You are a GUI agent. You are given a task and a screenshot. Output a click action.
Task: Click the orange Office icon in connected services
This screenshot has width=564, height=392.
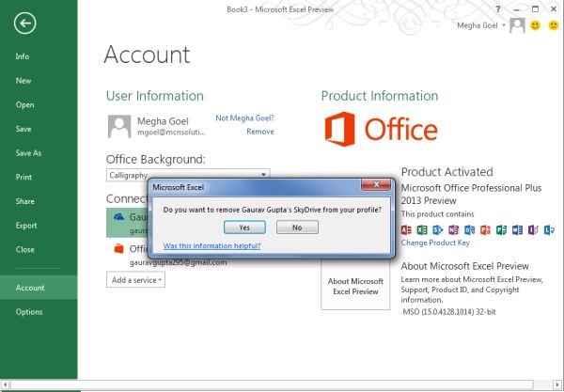coord(118,248)
